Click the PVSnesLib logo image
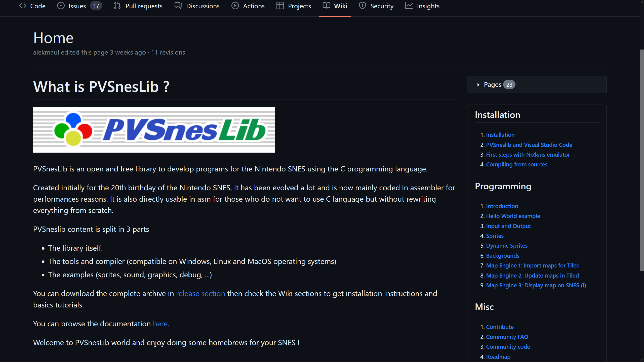 [154, 130]
